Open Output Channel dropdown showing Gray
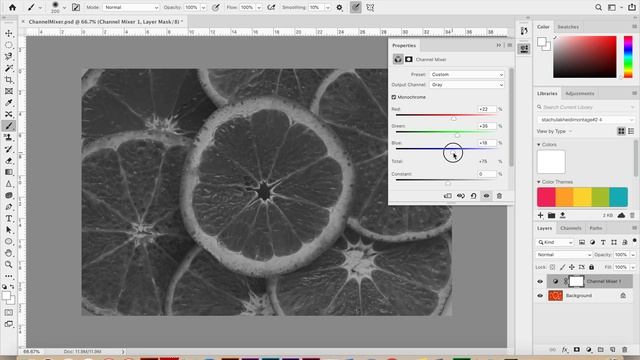The width and height of the screenshot is (640, 360). [467, 84]
